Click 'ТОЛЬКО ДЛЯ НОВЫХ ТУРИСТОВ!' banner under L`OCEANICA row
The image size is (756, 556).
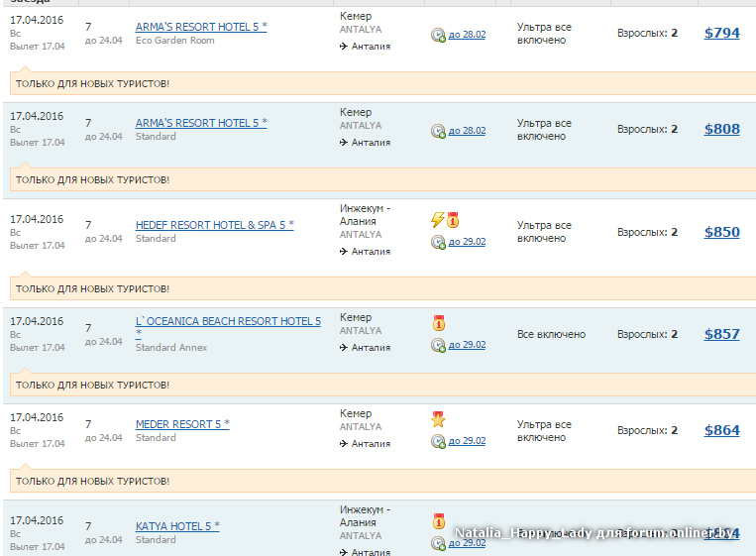tap(382, 385)
